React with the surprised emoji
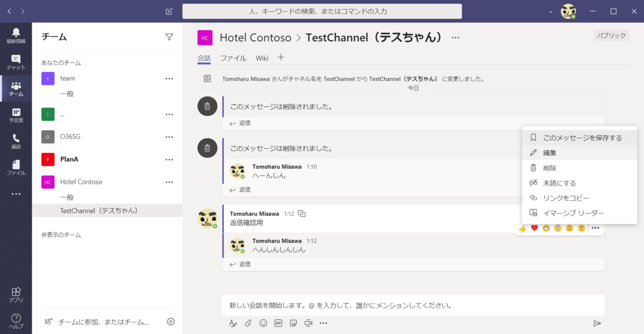This screenshot has height=334, width=644. pos(558,228)
